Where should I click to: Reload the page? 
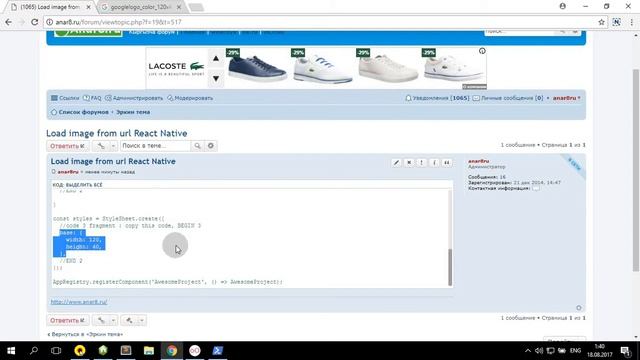tap(35, 22)
